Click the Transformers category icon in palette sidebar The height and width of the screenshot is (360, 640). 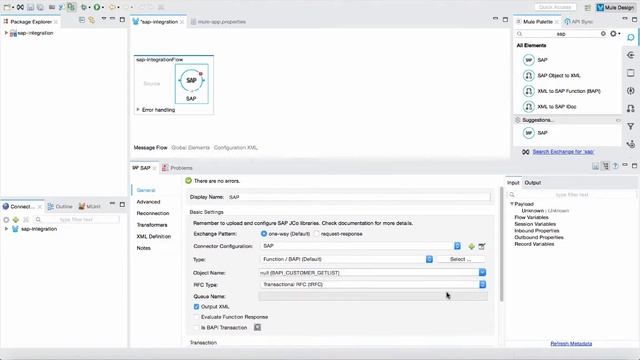[x=631, y=108]
